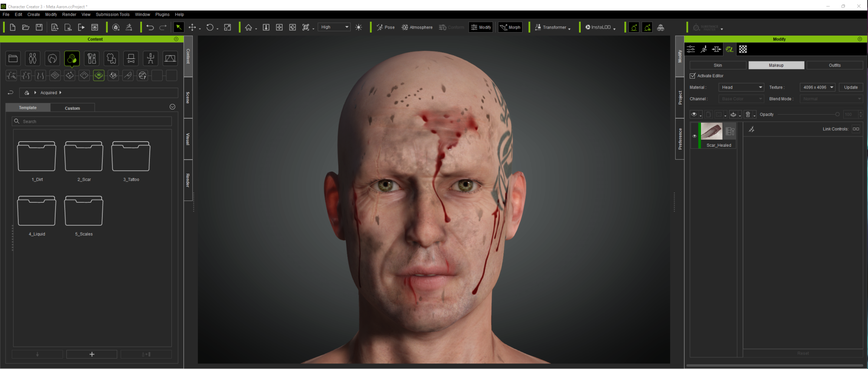Save the project using the floppy-disk icon

pos(39,27)
